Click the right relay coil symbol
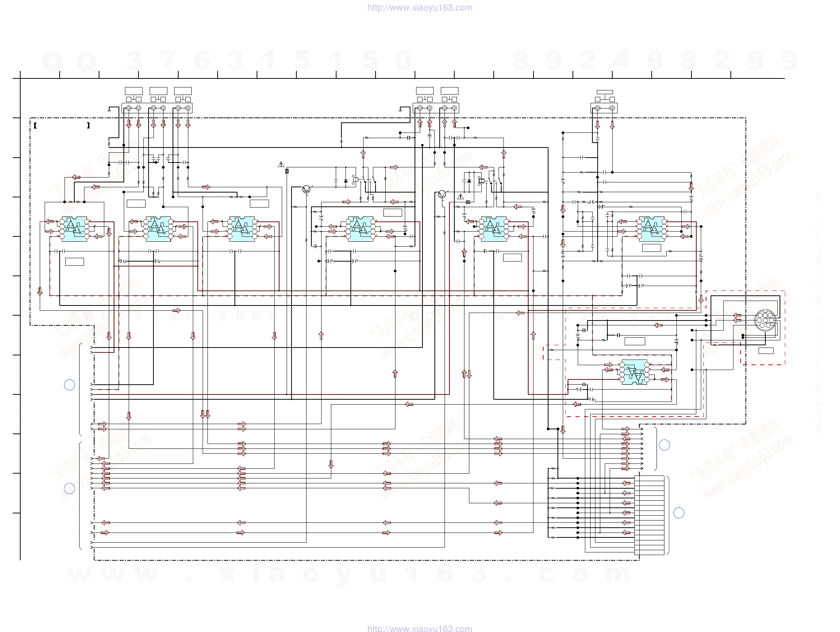Viewport: 840px width, 632px height. (481, 181)
